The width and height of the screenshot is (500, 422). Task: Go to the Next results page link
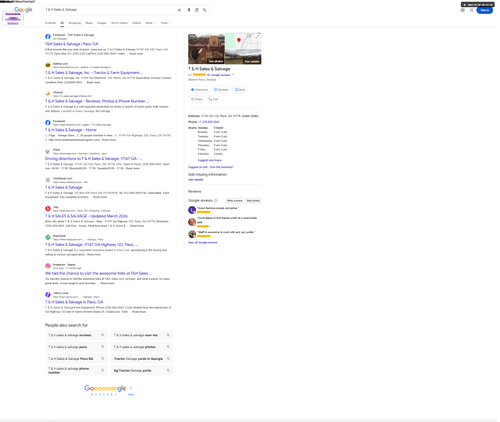131,394
